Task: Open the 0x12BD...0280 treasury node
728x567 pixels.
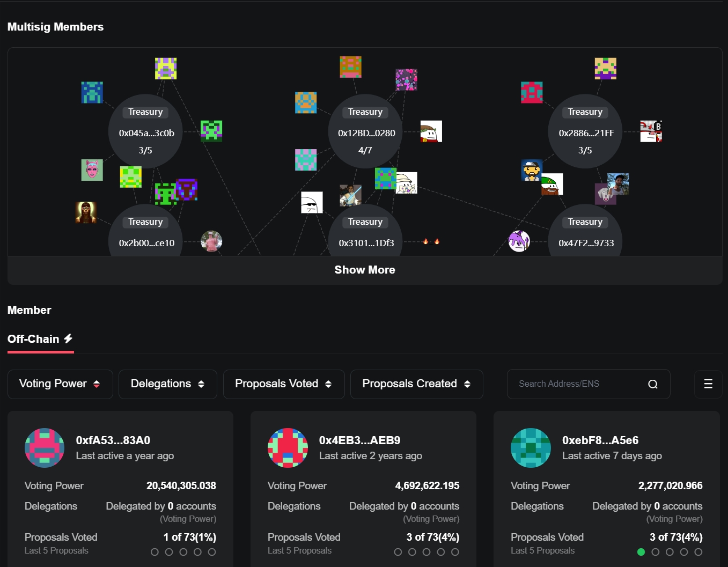Action: (x=365, y=132)
